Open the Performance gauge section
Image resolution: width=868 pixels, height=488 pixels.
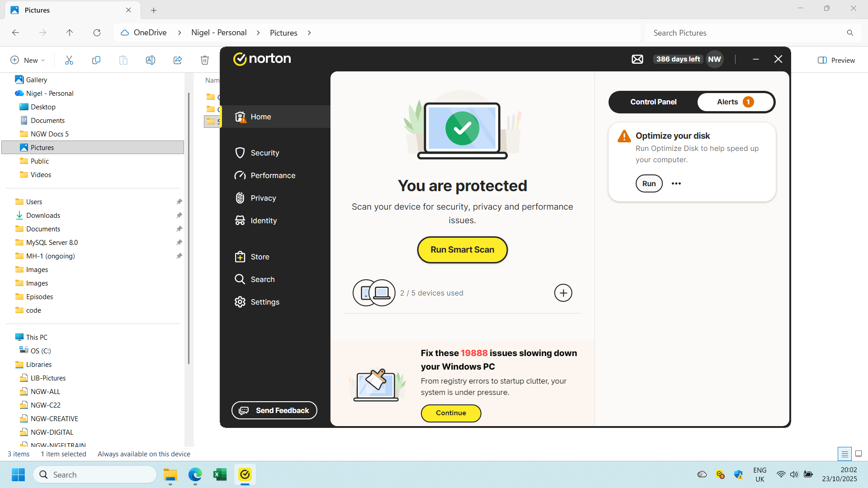[x=273, y=175]
